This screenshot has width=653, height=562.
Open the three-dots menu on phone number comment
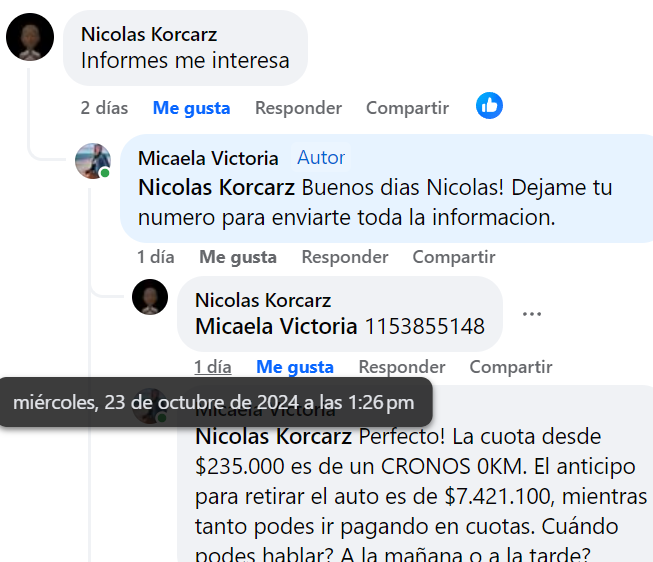532,314
